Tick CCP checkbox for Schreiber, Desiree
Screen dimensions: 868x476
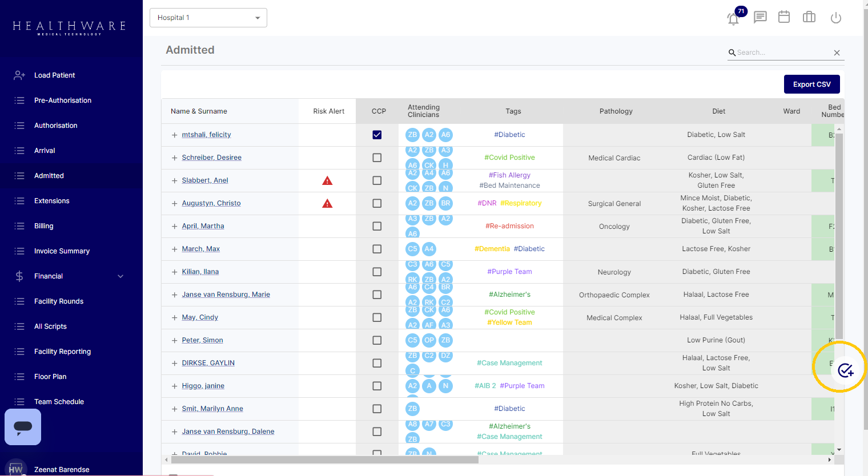377,158
